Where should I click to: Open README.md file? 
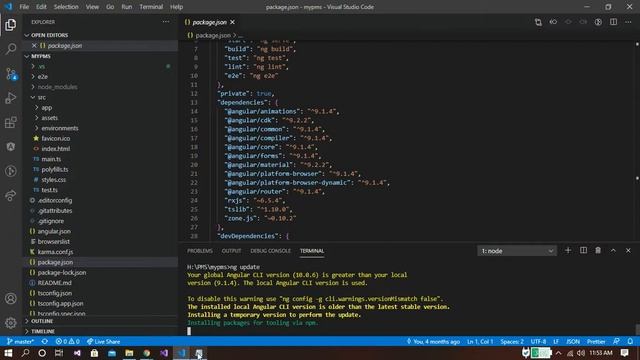pos(54,283)
